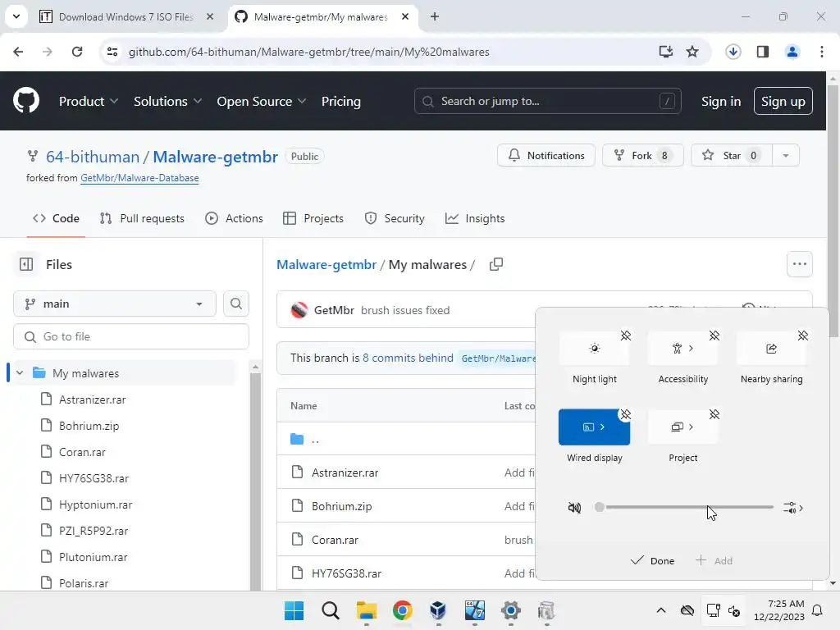Open tab search dropdown in Chrome
This screenshot has width=840, height=630.
(16, 16)
